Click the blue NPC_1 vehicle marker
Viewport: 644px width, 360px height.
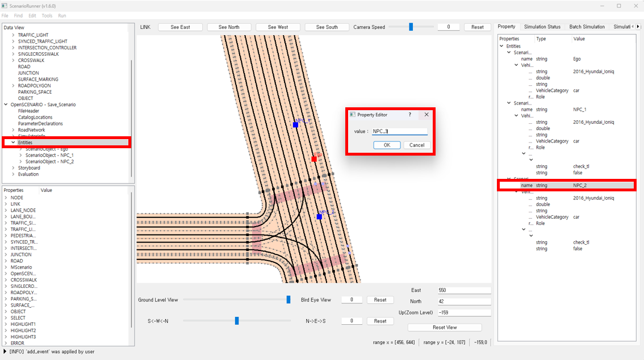tap(295, 125)
